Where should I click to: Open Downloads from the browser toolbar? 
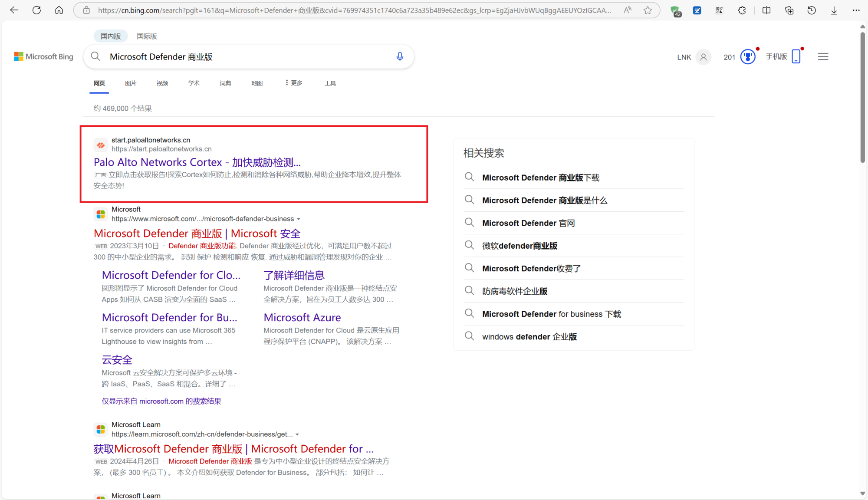point(833,10)
